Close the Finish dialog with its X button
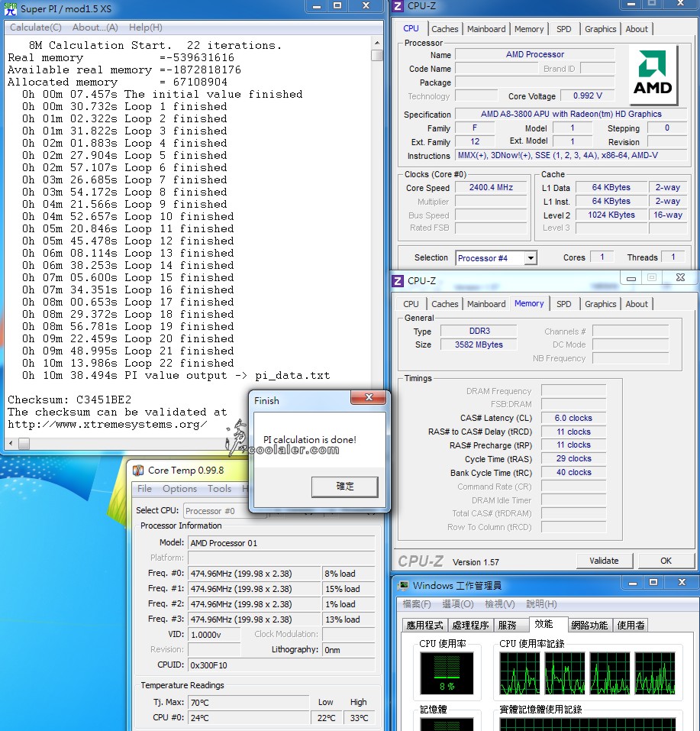Image resolution: width=700 pixels, height=731 pixels. (369, 399)
